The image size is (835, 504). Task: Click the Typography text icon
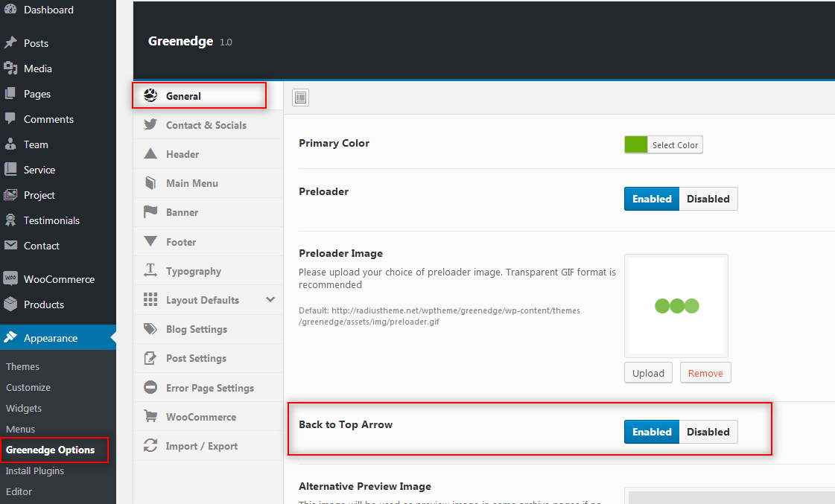150,270
